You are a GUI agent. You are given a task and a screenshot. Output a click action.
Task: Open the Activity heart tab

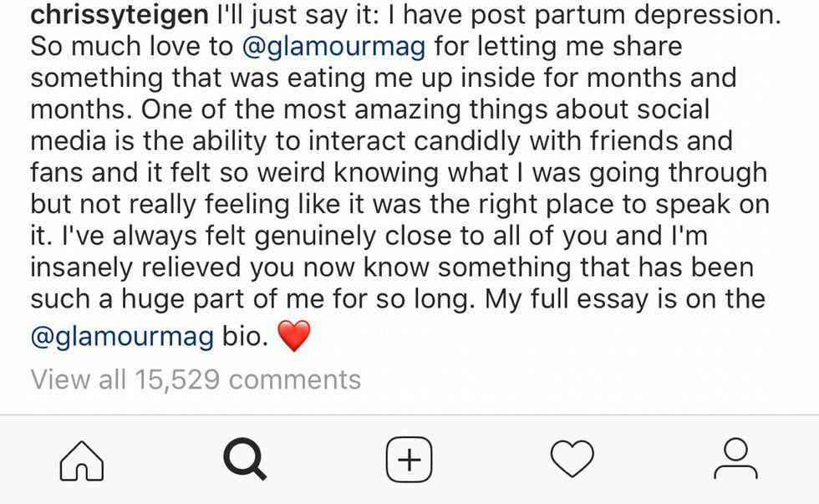(x=572, y=461)
